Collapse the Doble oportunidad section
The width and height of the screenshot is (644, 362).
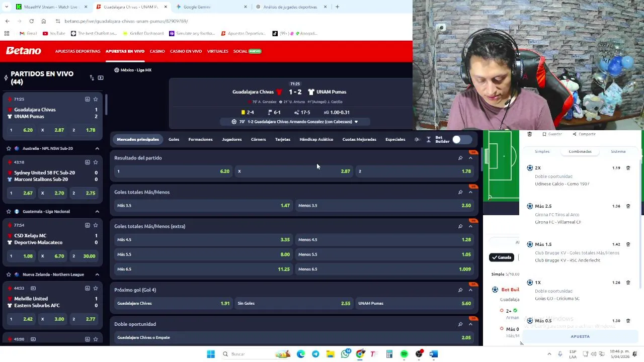pos(470,324)
